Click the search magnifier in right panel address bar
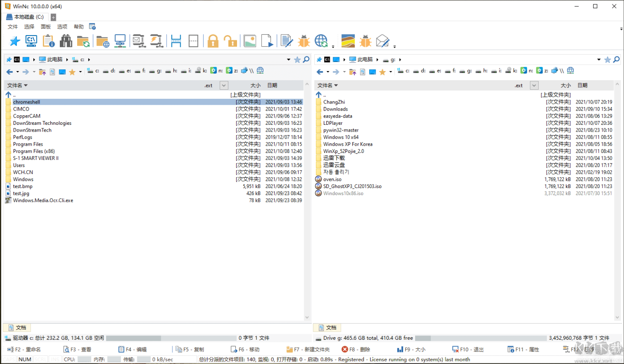This screenshot has width=624, height=364. coord(616,59)
